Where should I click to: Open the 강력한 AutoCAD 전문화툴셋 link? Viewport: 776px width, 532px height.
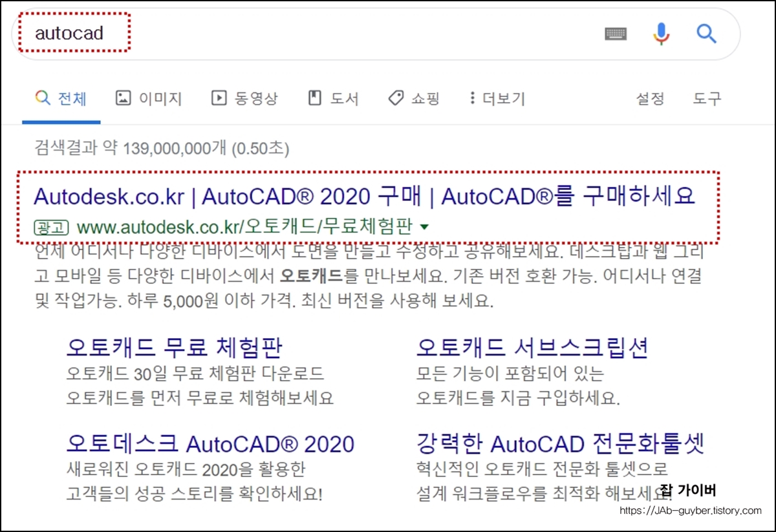click(560, 443)
